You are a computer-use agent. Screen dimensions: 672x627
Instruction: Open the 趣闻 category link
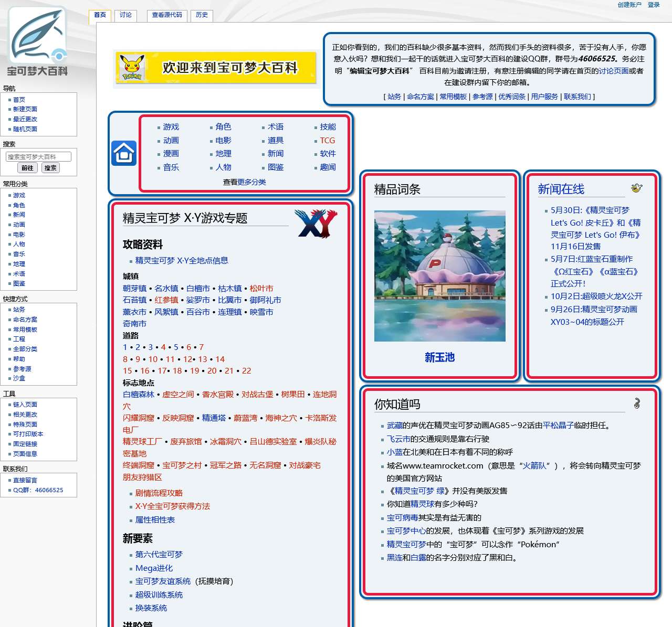coord(328,167)
